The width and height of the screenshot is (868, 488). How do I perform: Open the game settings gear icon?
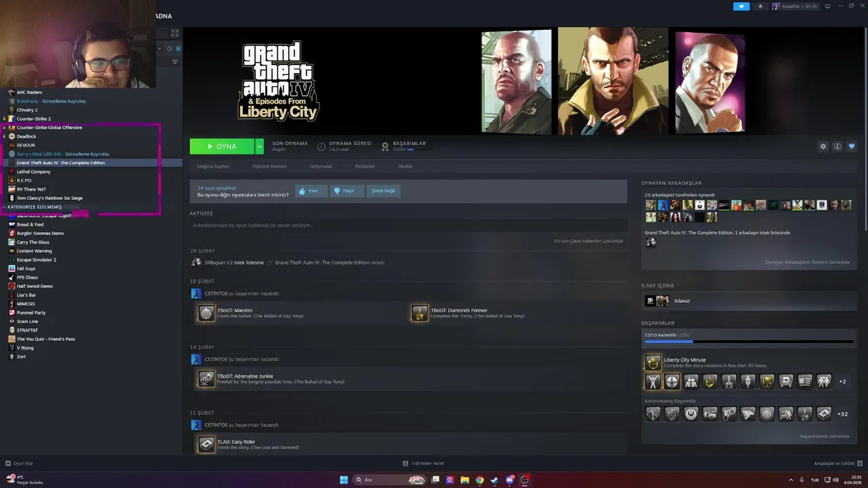823,146
